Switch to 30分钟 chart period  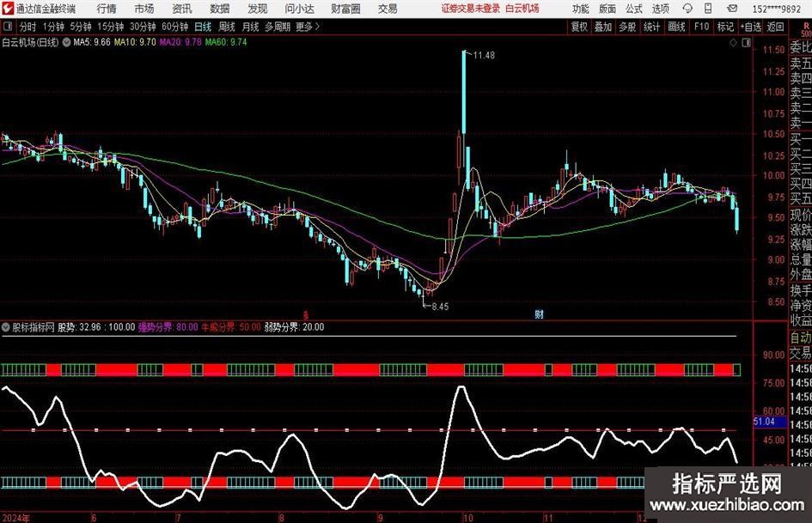coord(143,27)
